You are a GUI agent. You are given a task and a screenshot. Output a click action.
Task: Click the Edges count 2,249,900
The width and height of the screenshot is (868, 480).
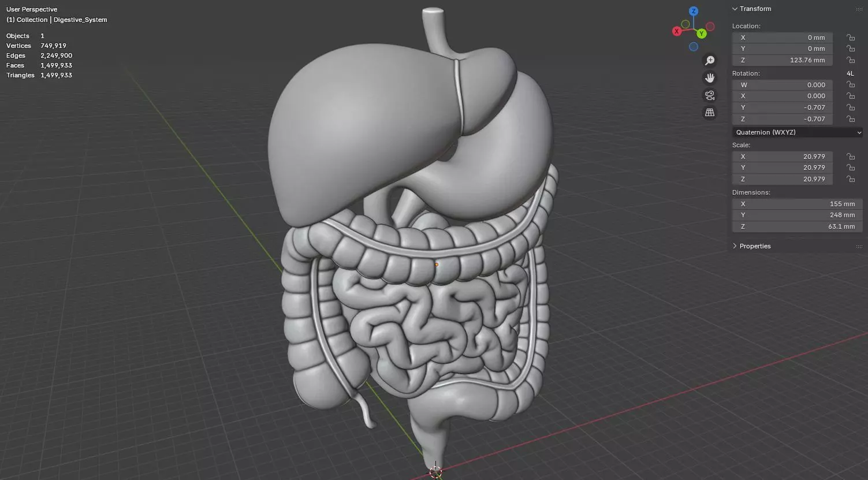click(x=56, y=55)
